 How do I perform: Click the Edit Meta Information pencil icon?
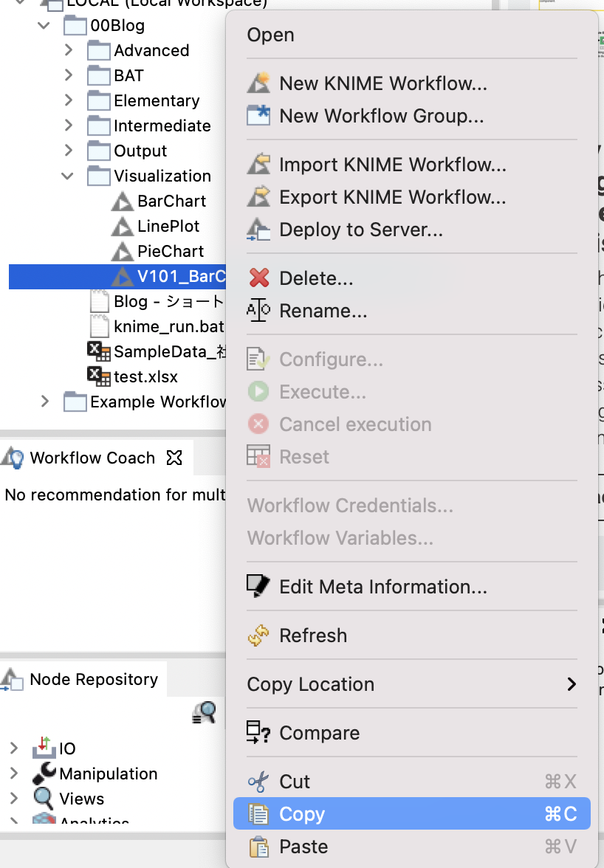(258, 586)
